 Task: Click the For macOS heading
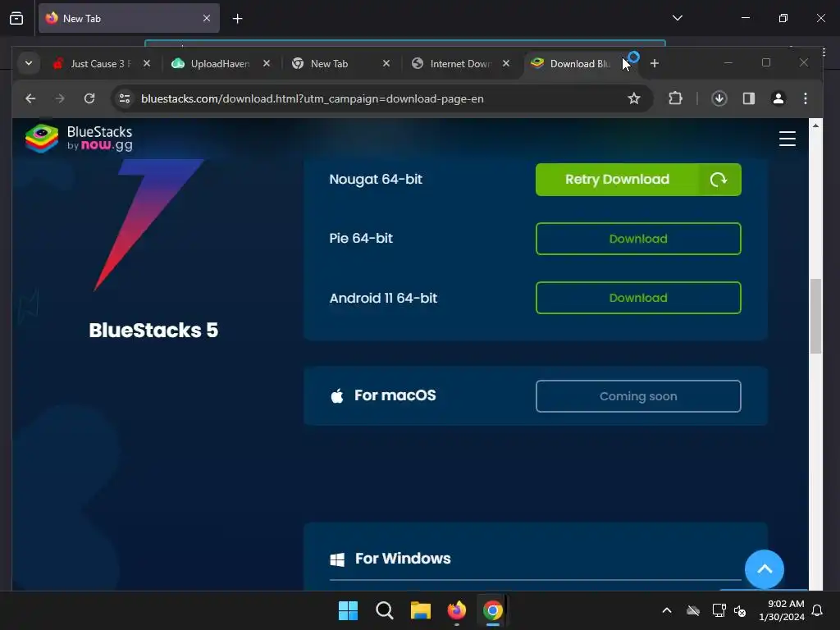pyautogui.click(x=395, y=395)
